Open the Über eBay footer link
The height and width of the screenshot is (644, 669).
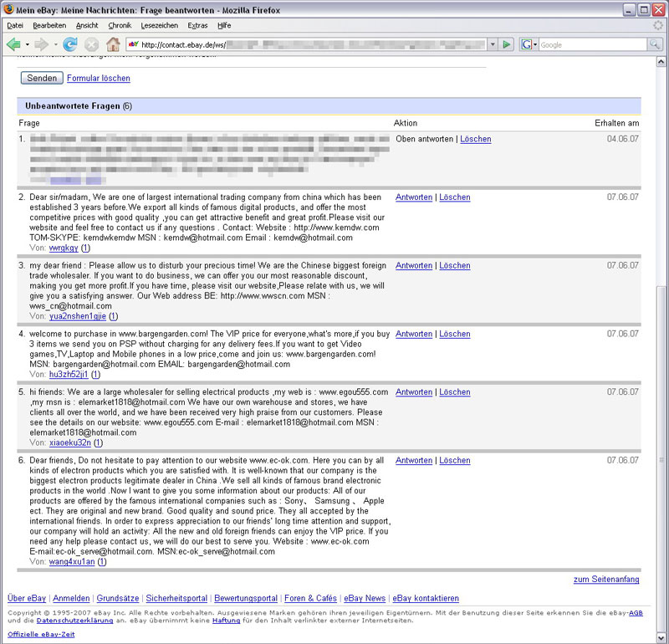tap(27, 598)
